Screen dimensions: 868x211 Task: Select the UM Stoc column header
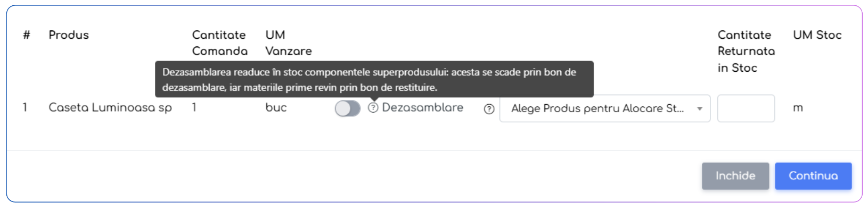tap(817, 35)
